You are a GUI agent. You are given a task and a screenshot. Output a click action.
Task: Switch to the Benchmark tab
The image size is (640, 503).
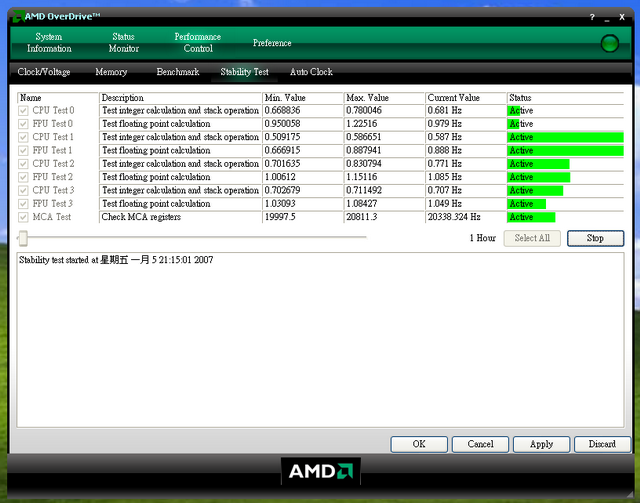coord(178,72)
